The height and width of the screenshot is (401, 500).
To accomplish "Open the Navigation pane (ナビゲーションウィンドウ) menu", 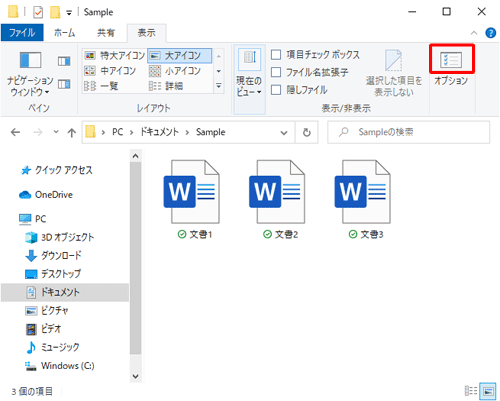I will [30, 74].
